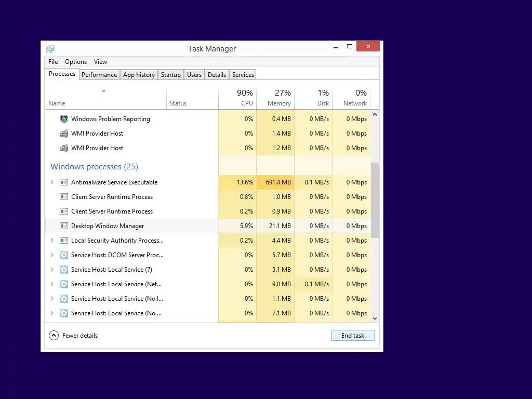Click the Fewer details circle arrow icon

point(54,336)
